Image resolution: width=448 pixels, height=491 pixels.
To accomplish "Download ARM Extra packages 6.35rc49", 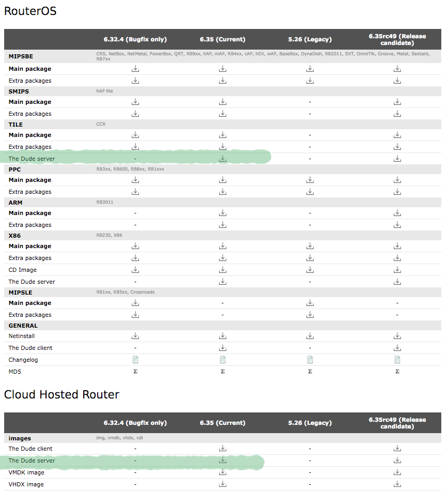I will (x=397, y=225).
